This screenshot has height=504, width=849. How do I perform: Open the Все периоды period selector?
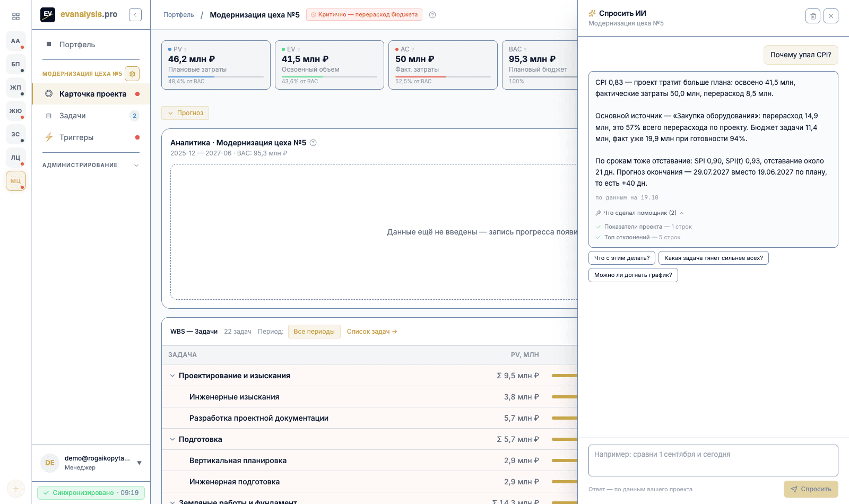coord(314,332)
